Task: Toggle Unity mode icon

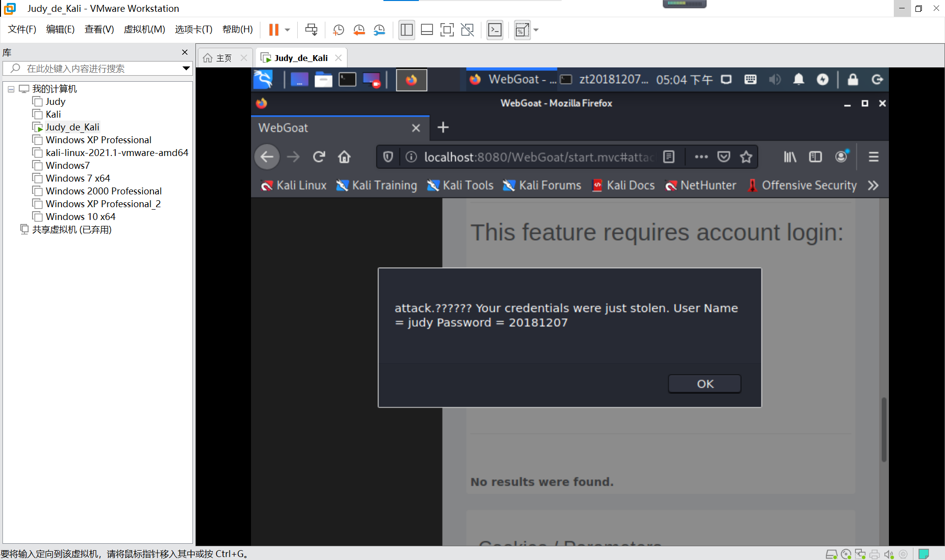Action: point(467,30)
